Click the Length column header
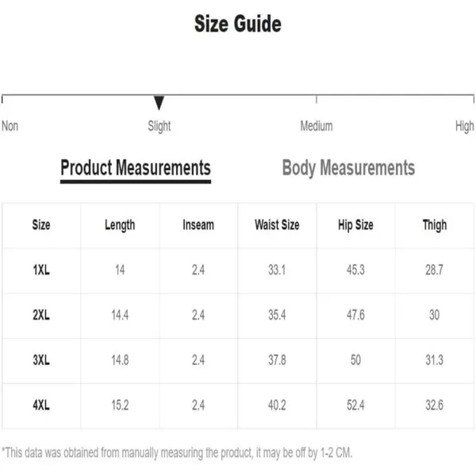The width and height of the screenshot is (476, 476). coord(120,225)
